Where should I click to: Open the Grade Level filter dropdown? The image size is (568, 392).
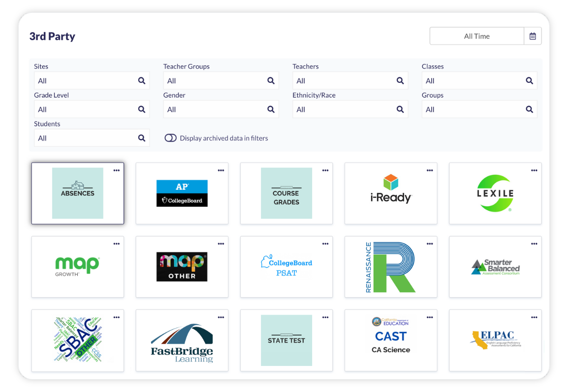coord(92,109)
